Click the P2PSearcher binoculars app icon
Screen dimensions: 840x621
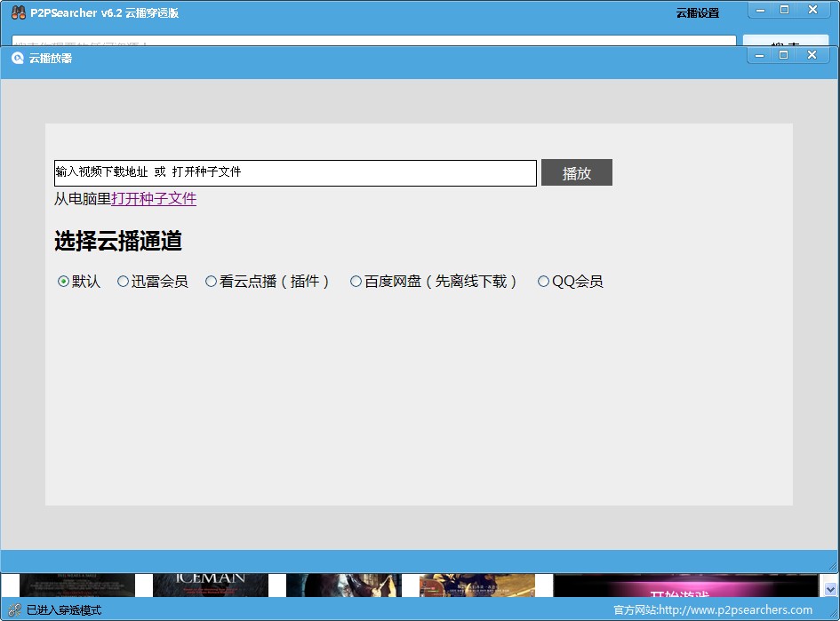(x=17, y=12)
